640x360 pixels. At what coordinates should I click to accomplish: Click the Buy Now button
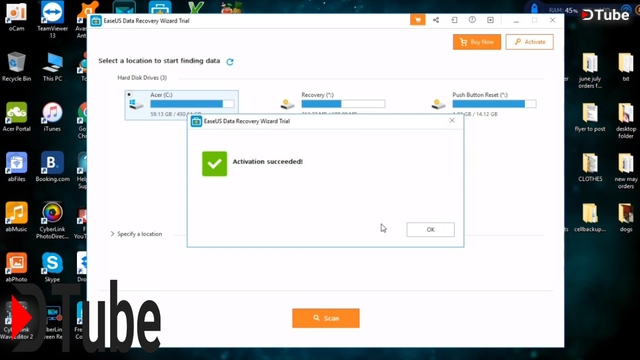pos(477,42)
